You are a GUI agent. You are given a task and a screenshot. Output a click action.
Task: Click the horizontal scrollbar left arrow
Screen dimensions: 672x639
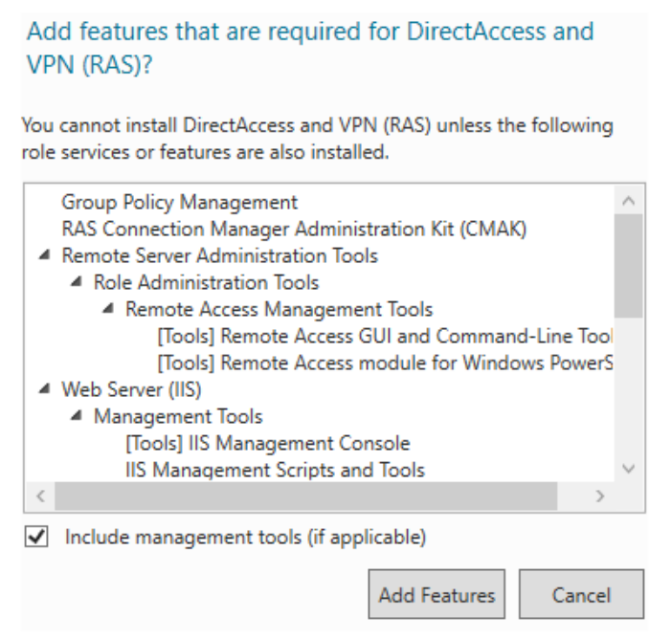pos(40,496)
